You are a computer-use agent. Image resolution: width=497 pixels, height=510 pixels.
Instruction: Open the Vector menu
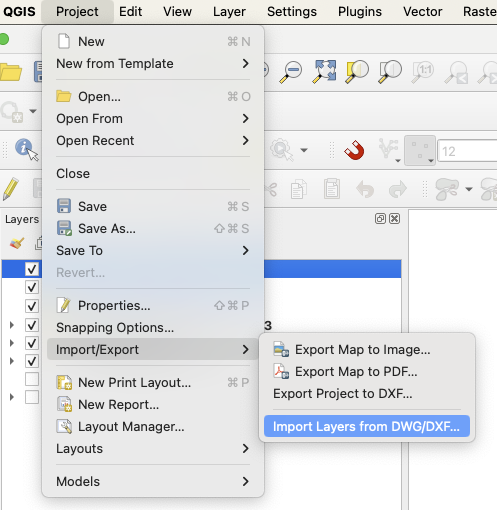[x=422, y=12]
